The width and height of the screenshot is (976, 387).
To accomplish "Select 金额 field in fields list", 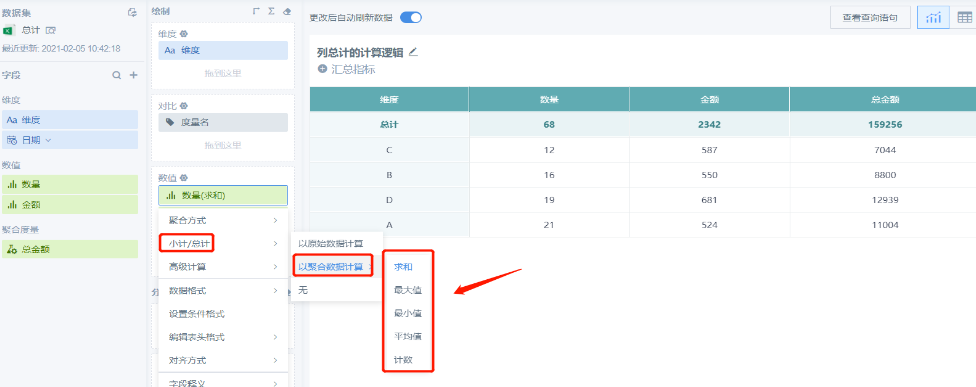I will (x=69, y=205).
